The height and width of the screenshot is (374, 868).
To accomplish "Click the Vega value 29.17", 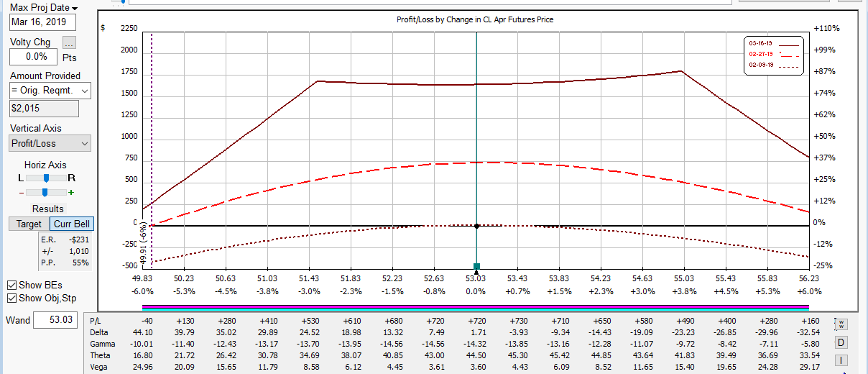I will pyautogui.click(x=808, y=367).
